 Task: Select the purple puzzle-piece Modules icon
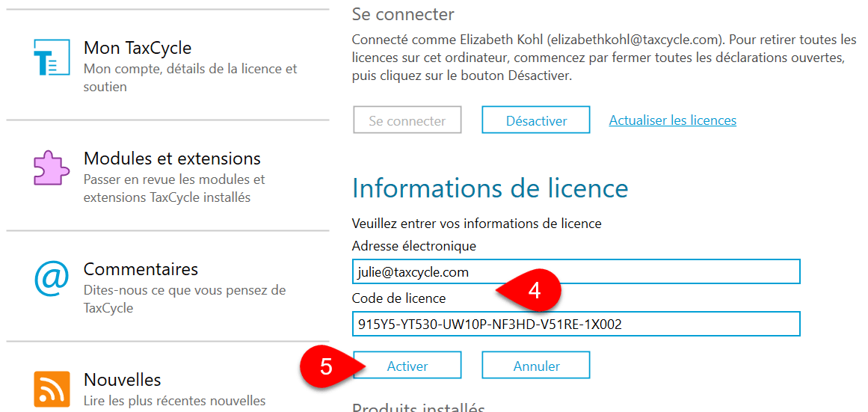[x=52, y=167]
